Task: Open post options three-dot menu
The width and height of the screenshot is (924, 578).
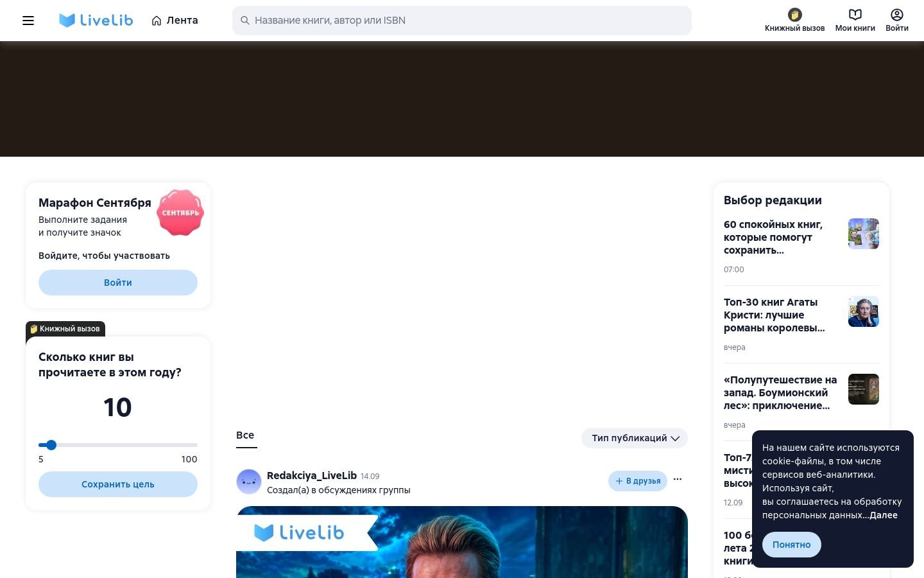Action: point(678,480)
